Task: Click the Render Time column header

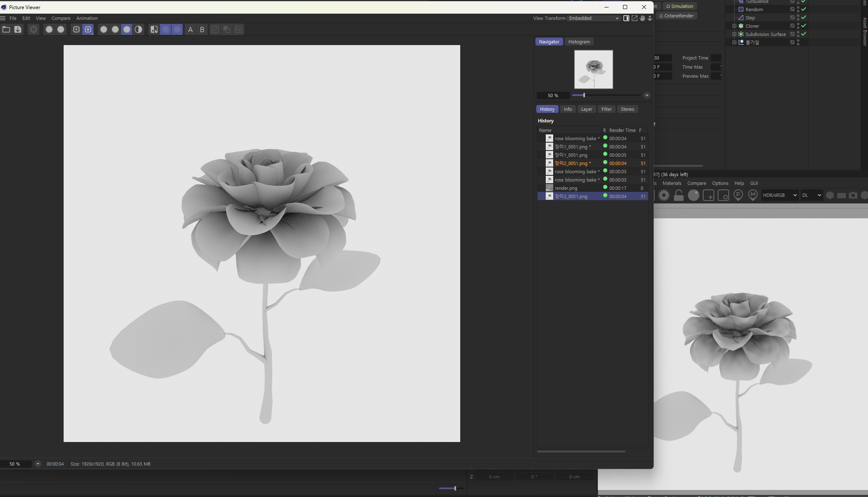Action: pyautogui.click(x=622, y=130)
